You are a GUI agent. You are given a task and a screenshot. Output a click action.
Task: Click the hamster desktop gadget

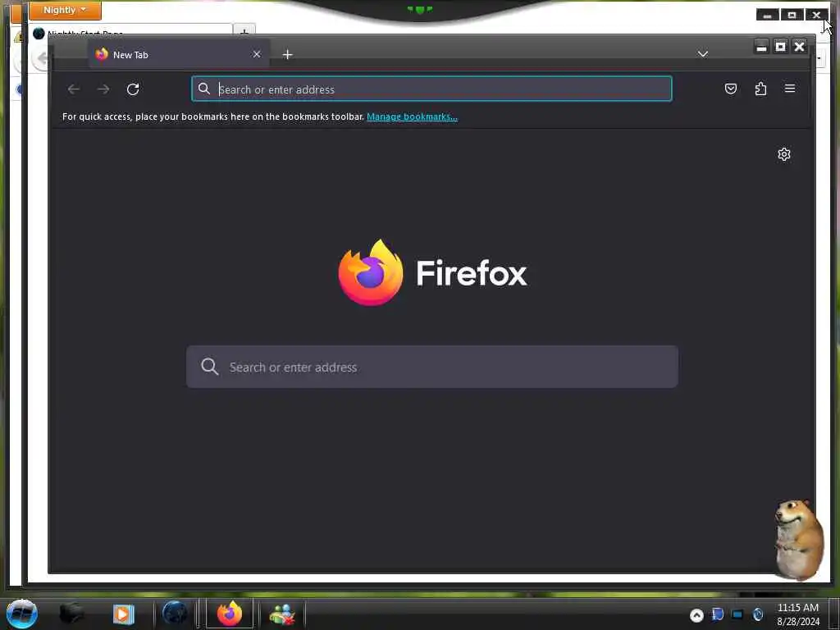[799, 540]
